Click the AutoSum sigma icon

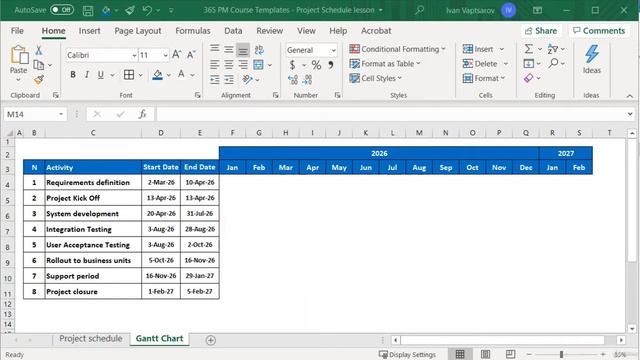point(529,49)
